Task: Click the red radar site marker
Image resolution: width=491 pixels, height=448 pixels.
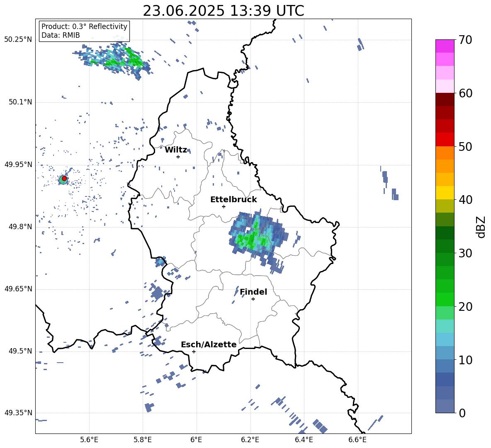Action: click(x=64, y=179)
